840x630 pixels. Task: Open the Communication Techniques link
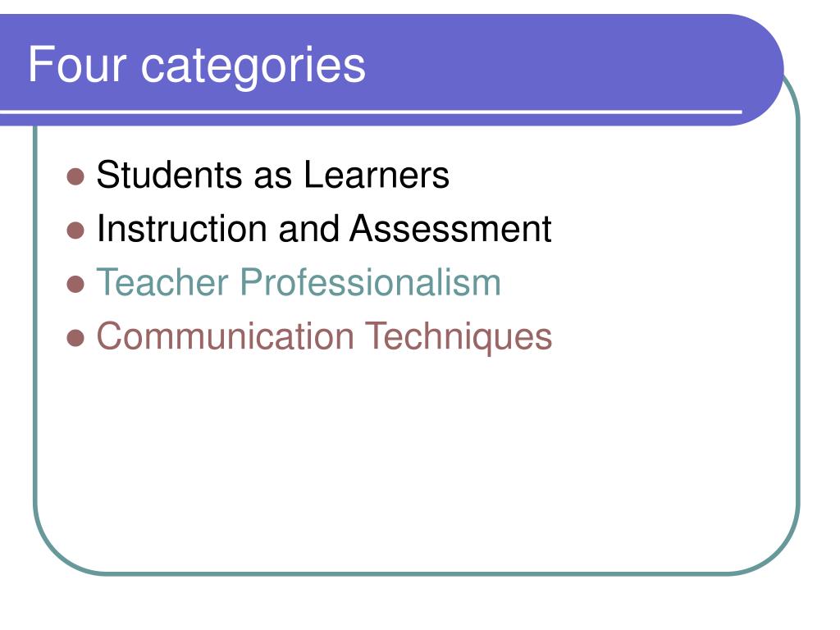(x=324, y=337)
